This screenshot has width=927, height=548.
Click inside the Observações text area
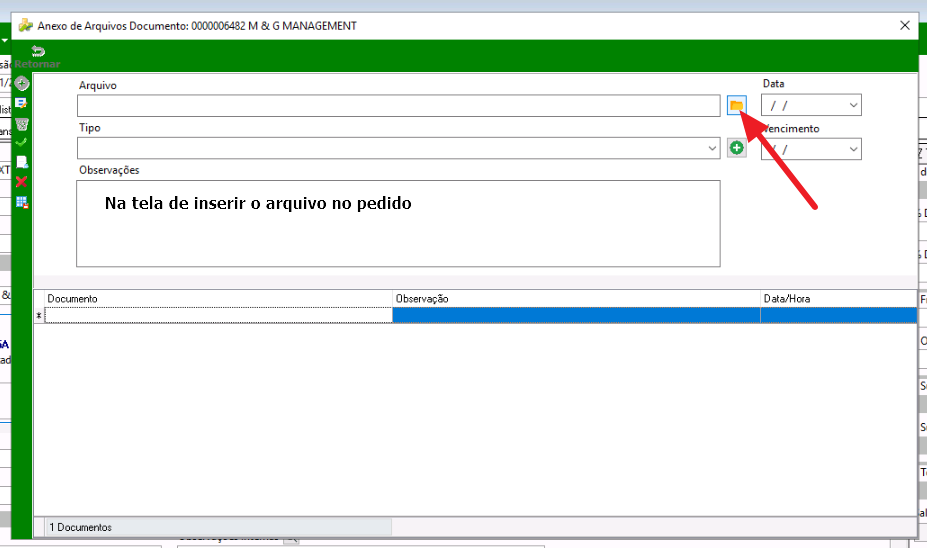[x=398, y=223]
